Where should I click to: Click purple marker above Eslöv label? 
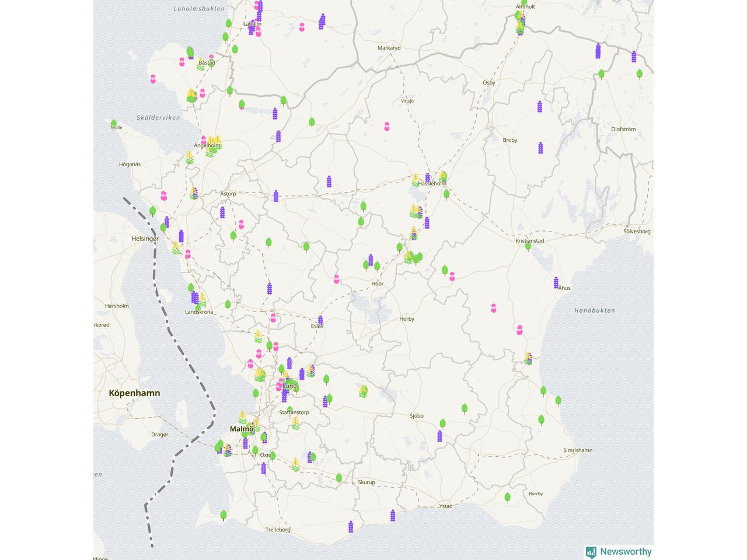click(x=320, y=320)
